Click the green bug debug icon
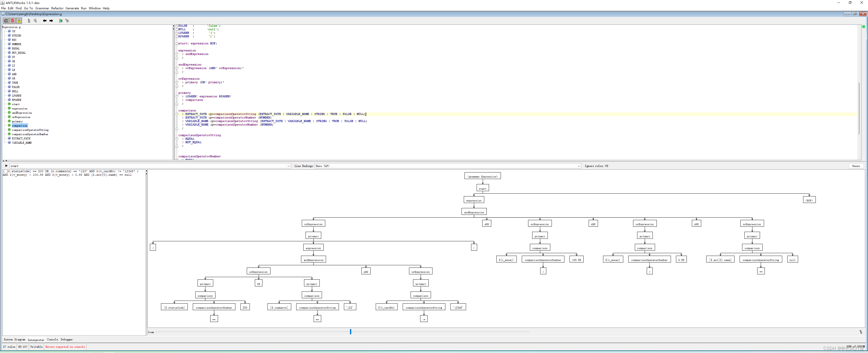The height and width of the screenshot is (353, 868). (x=61, y=21)
